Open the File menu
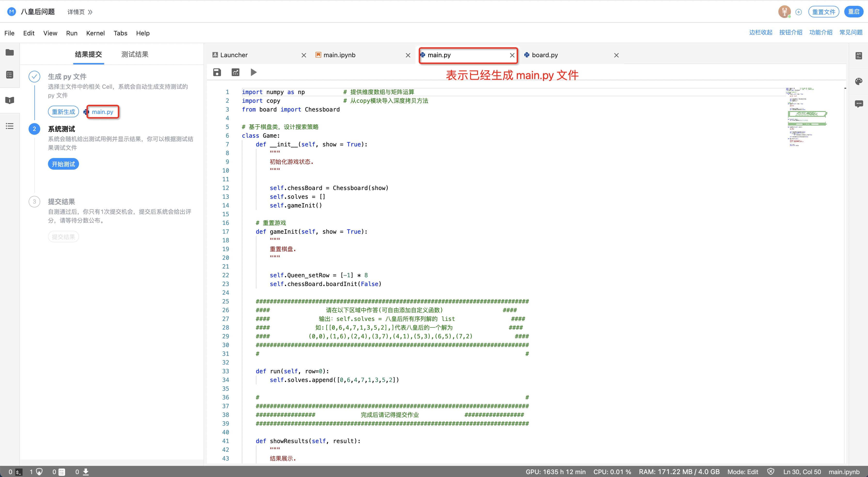Screen dimensions: 868x477 [x=9, y=33]
